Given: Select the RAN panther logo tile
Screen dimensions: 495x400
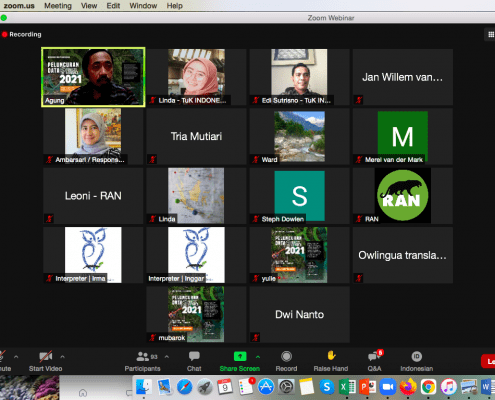Looking at the screenshot, I should click(403, 196).
